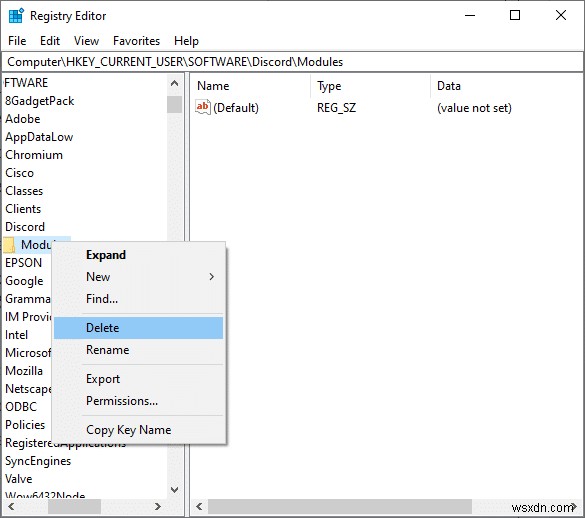Screen dimensions: 585x518
Task: Click the tree pane scroll left arrow
Action: click(11, 506)
